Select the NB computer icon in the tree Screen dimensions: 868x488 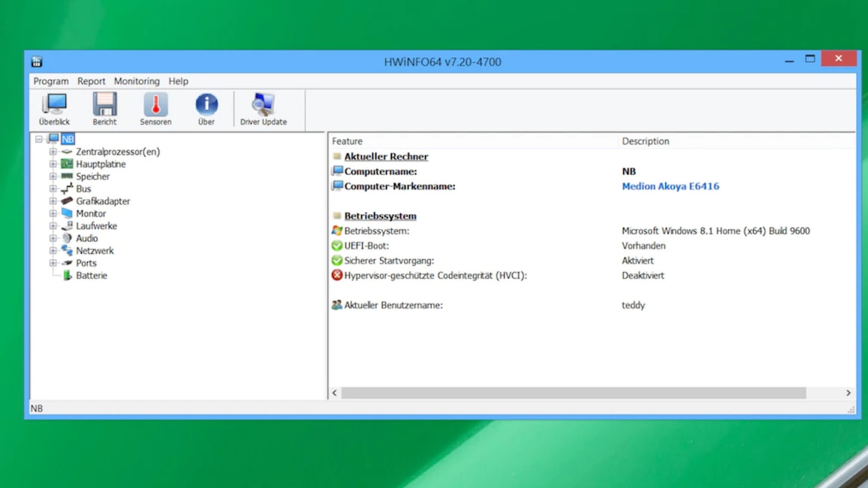(x=53, y=139)
